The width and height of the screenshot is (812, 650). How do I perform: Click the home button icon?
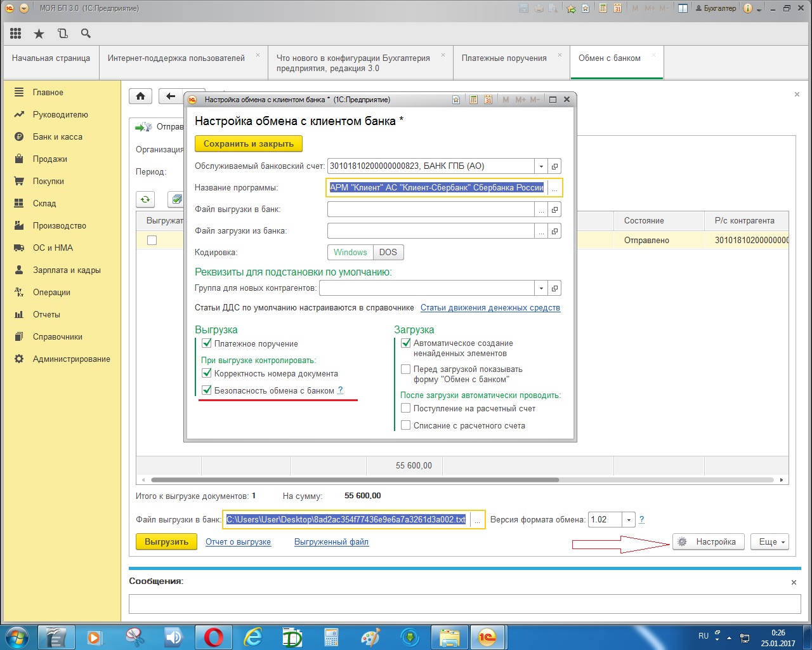click(141, 96)
